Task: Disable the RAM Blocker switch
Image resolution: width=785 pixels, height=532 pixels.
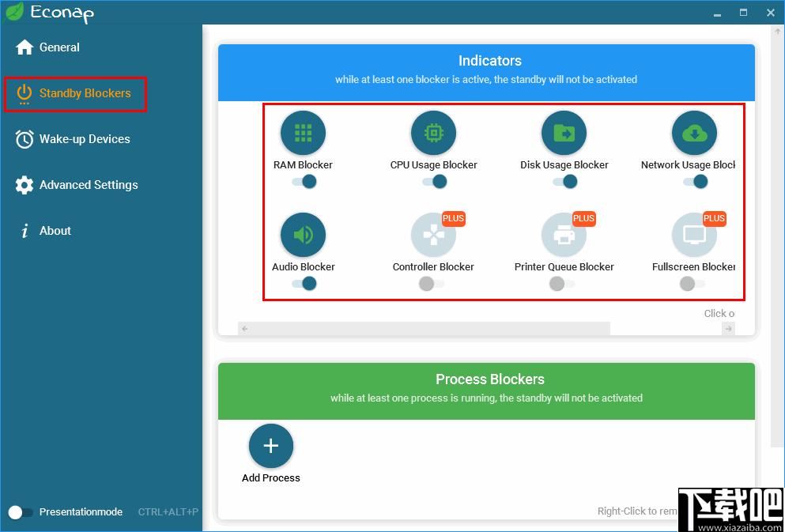Action: pyautogui.click(x=304, y=182)
